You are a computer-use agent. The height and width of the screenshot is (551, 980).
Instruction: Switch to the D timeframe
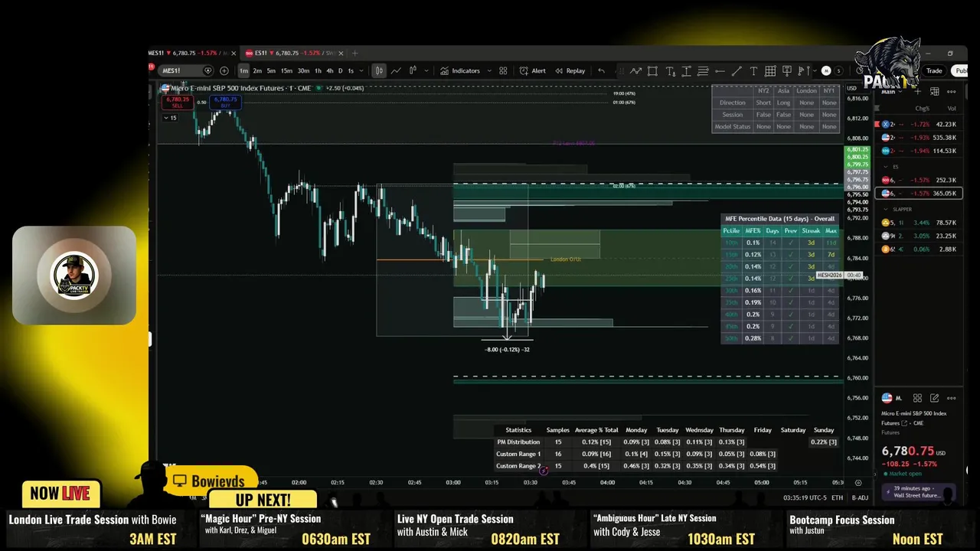340,70
